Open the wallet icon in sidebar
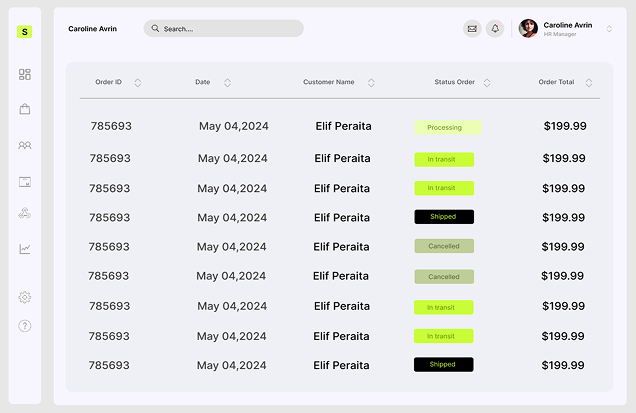Screen dimensions: 636x413 (25, 181)
